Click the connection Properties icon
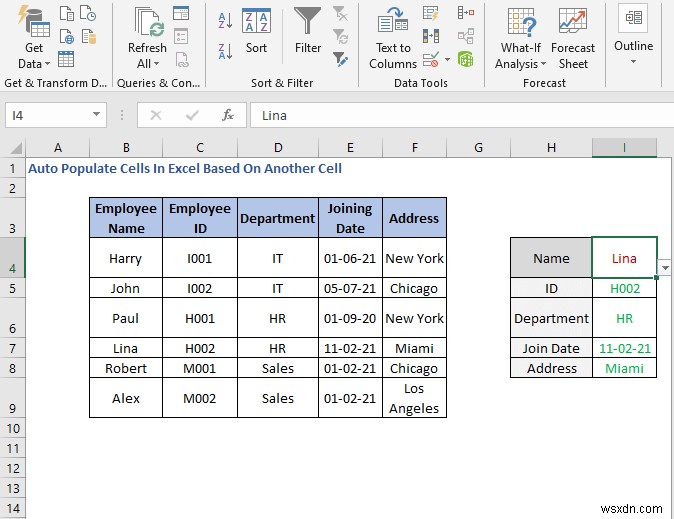The width and height of the screenshot is (674, 519). click(x=181, y=37)
